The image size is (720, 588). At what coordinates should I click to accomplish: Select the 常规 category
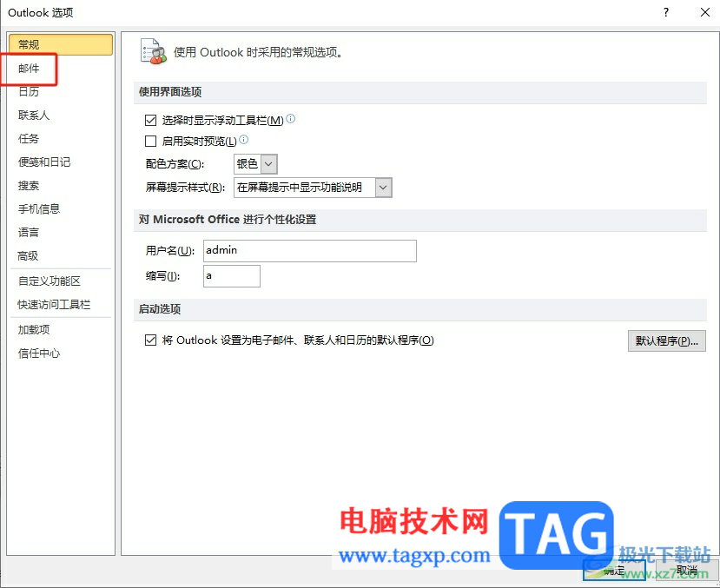click(60, 44)
